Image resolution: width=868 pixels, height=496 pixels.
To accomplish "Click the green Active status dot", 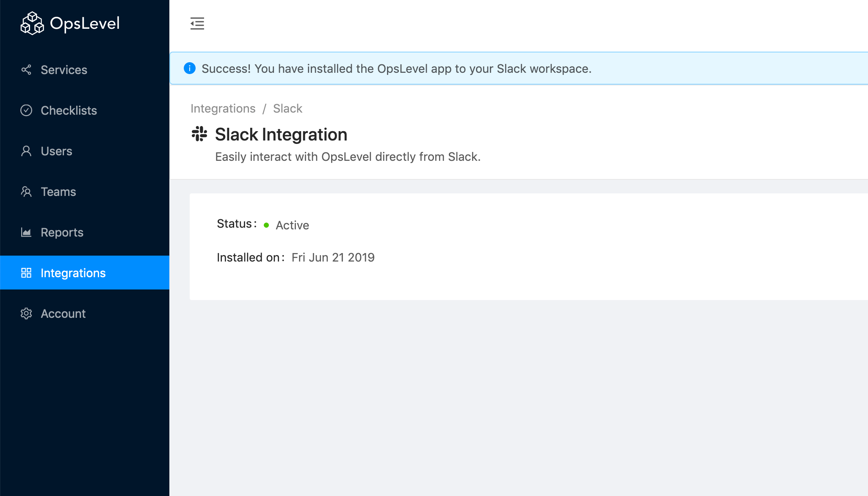I will pos(266,225).
